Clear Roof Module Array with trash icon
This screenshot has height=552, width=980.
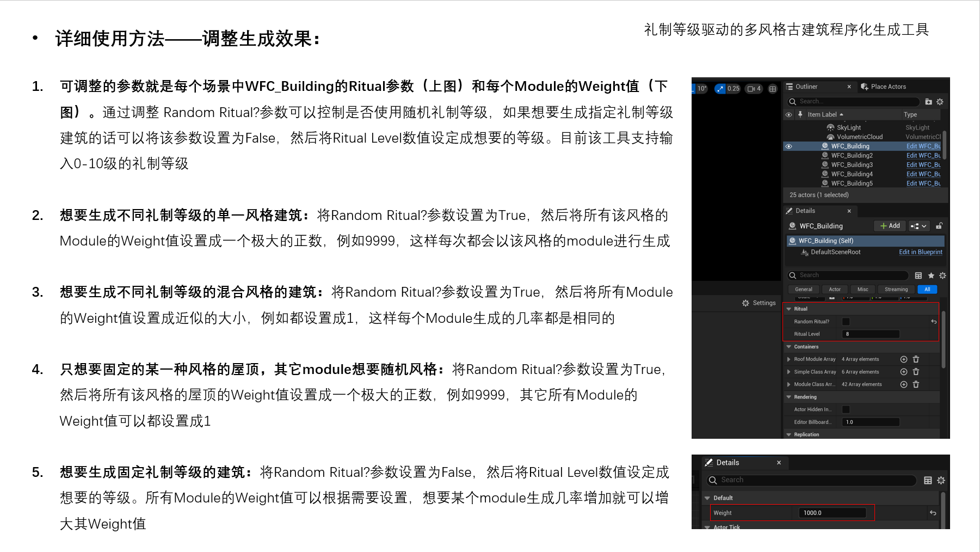tap(916, 359)
